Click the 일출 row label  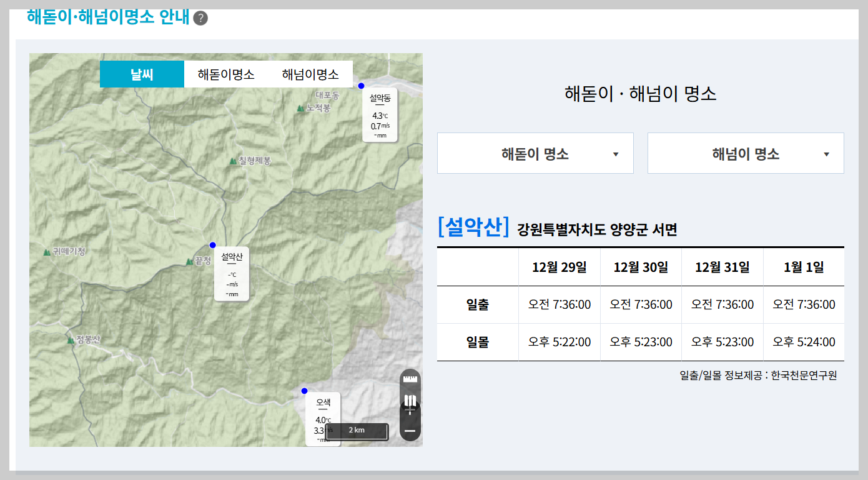tap(478, 305)
